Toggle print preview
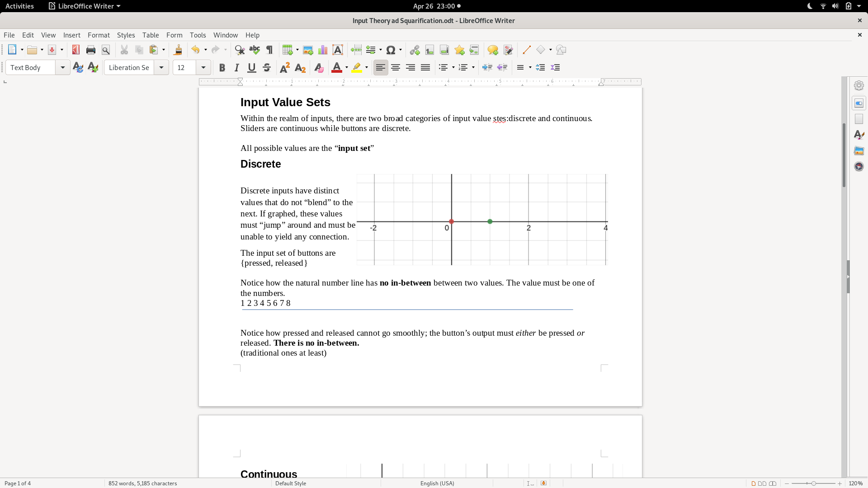The image size is (868, 488). (x=106, y=50)
